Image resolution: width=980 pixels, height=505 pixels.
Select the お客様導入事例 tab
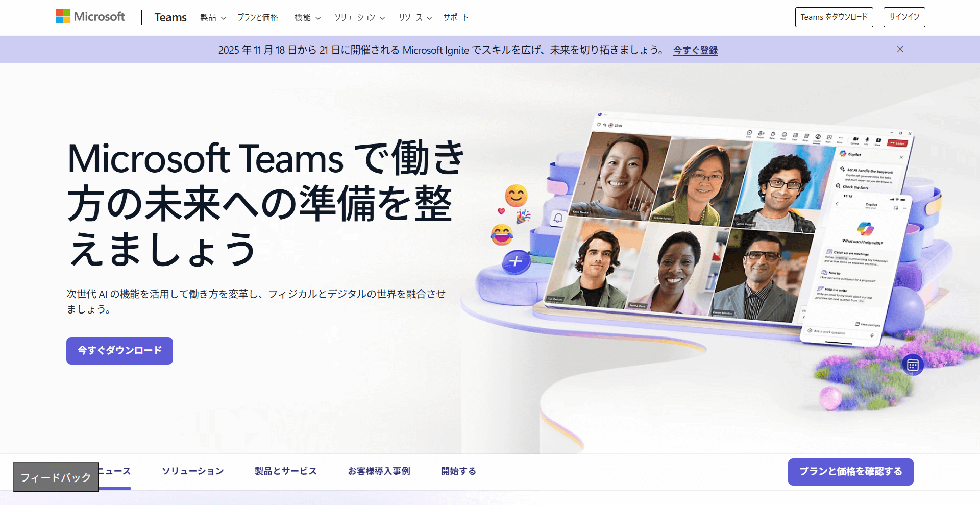(379, 471)
